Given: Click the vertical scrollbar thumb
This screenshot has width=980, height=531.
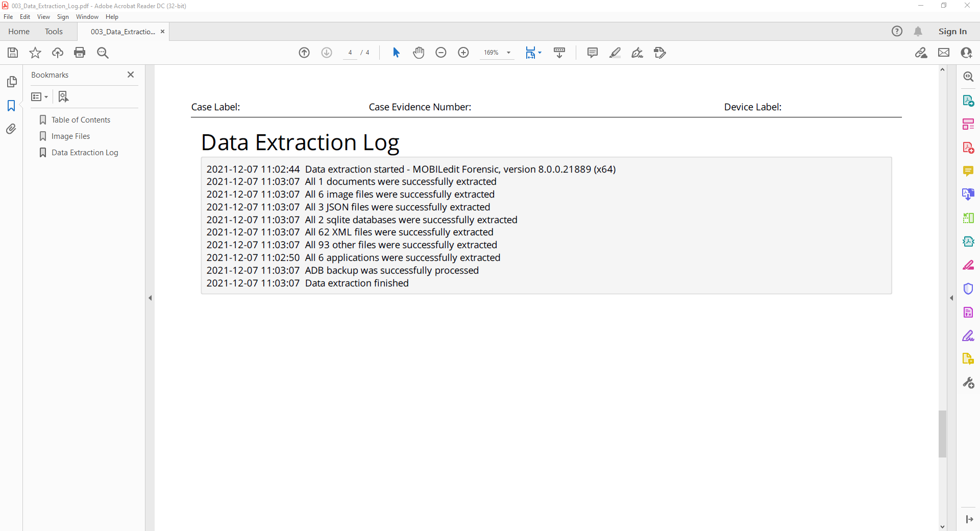Looking at the screenshot, I should coord(942,434).
